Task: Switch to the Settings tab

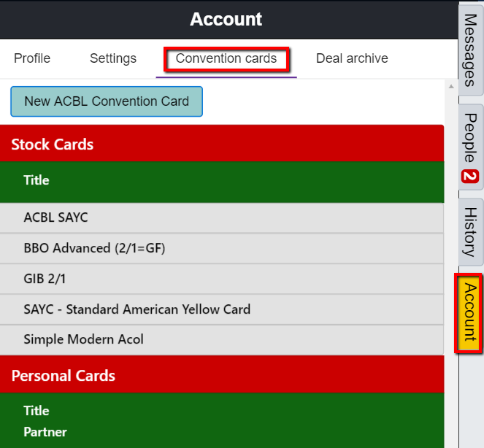Action: coord(112,58)
